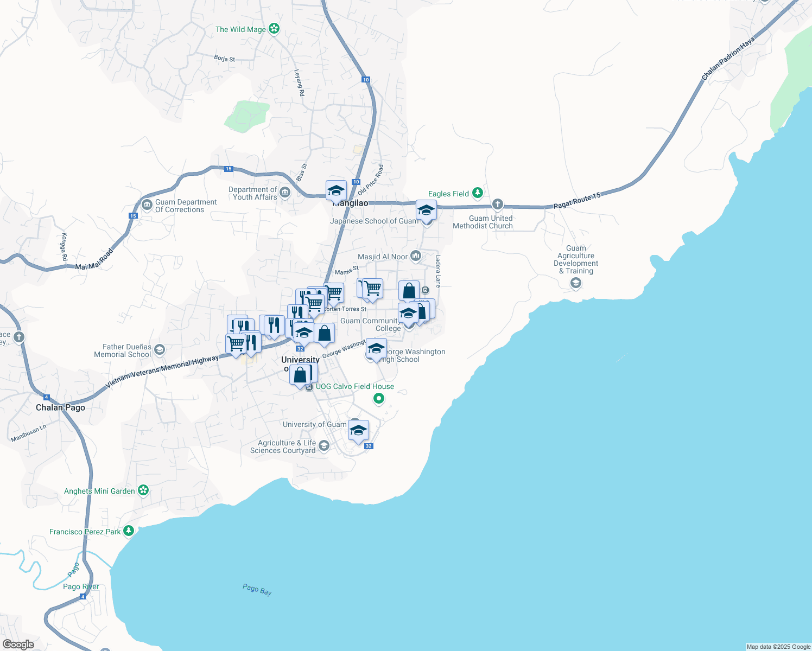Click the park tree icon at Francisco Perez Park

128,532
